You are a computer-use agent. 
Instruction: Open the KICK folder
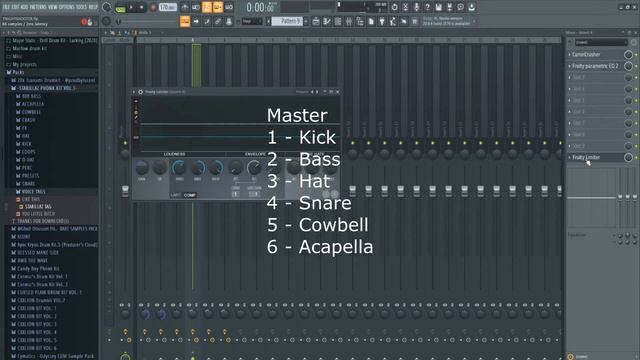[24, 144]
